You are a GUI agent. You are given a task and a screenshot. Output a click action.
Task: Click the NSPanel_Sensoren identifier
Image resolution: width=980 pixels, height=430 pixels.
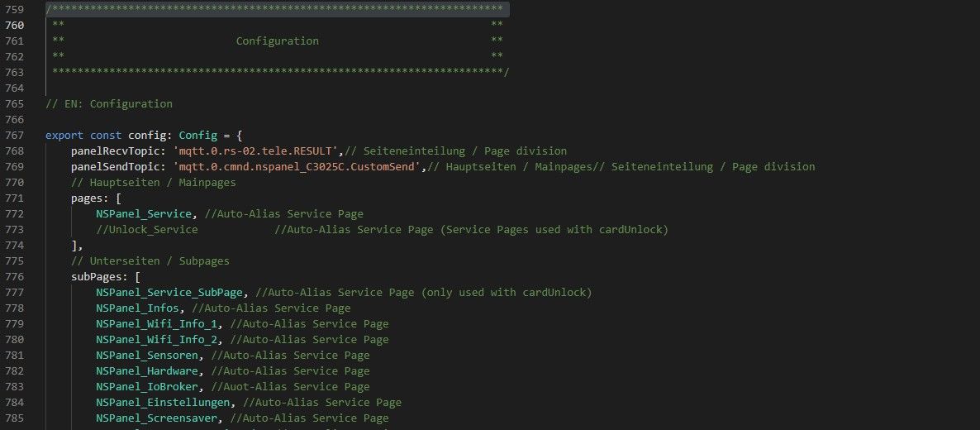pos(150,356)
